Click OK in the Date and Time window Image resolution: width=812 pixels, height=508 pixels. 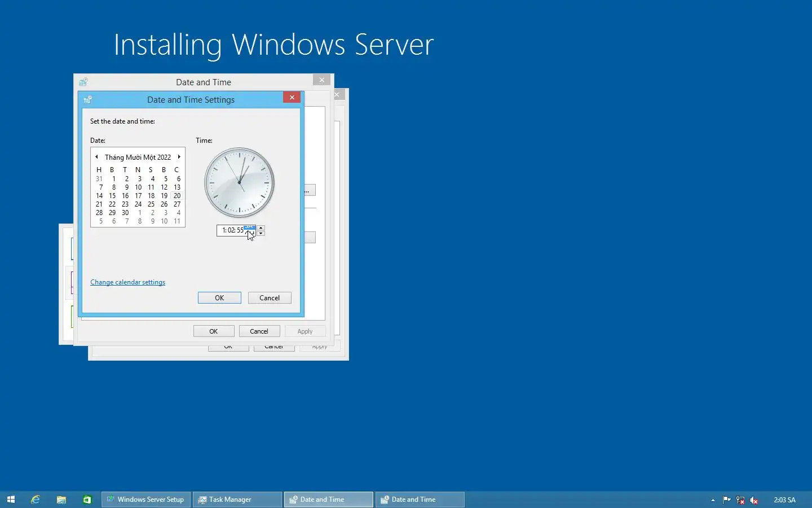point(214,331)
